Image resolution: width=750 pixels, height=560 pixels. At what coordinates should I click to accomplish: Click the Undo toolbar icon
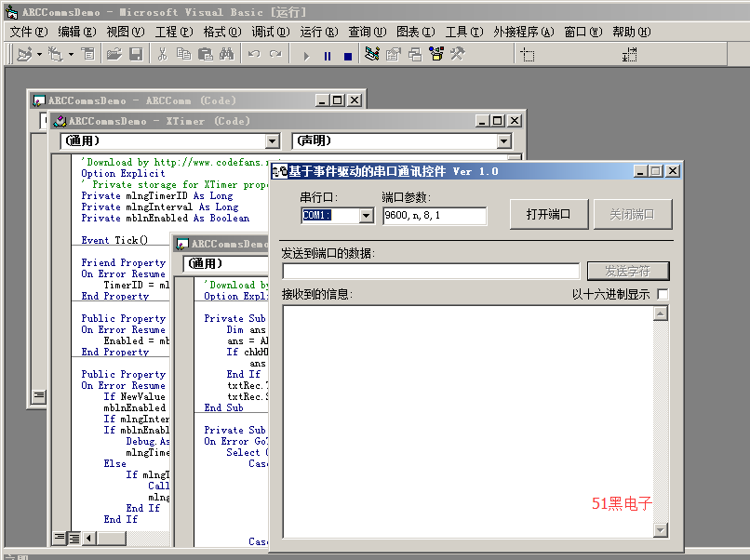point(253,55)
